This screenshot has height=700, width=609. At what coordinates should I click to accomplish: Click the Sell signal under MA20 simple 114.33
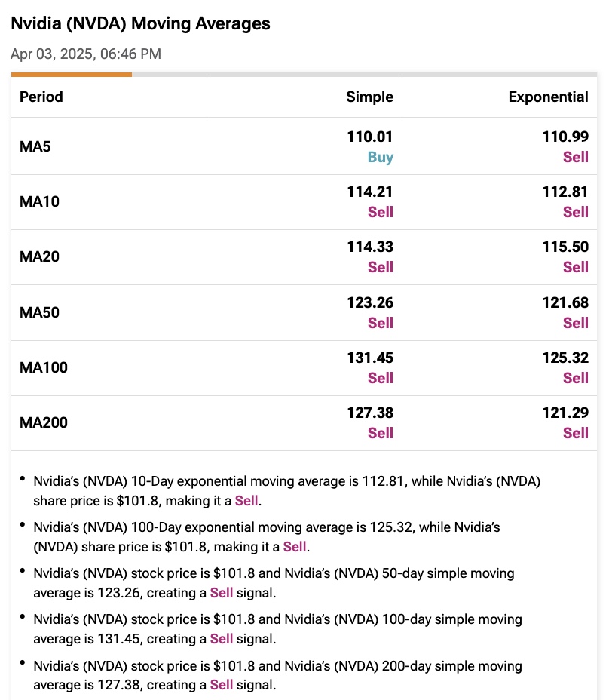[380, 267]
